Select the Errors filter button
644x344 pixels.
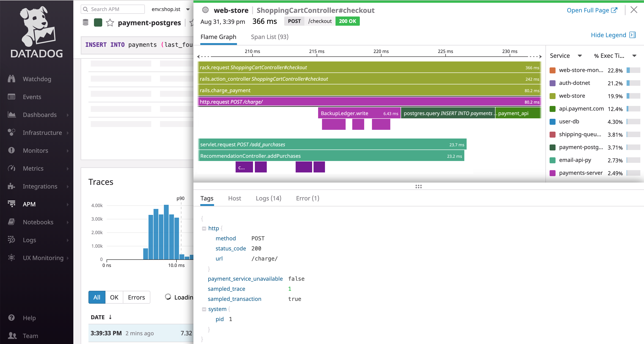point(136,297)
